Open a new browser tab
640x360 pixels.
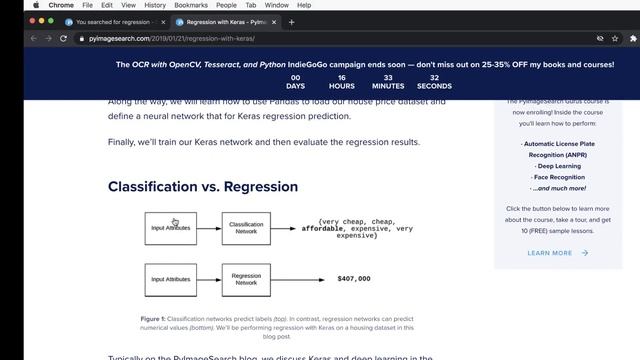click(x=291, y=22)
